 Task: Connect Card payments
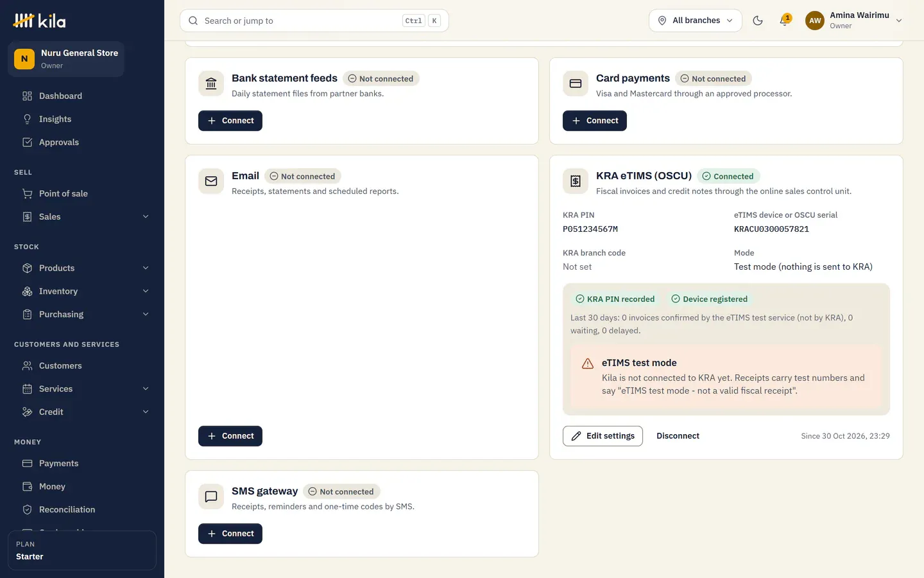(595, 121)
